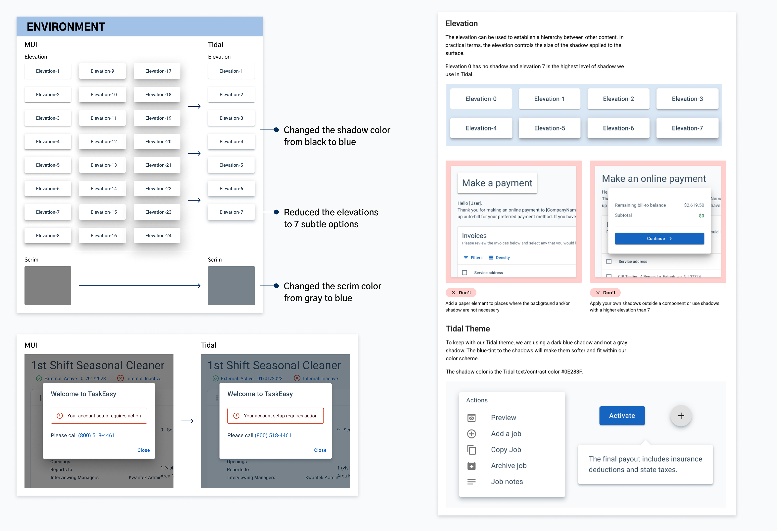The width and height of the screenshot is (777, 532).
Task: Click the Job notes lines icon
Action: [x=471, y=482]
